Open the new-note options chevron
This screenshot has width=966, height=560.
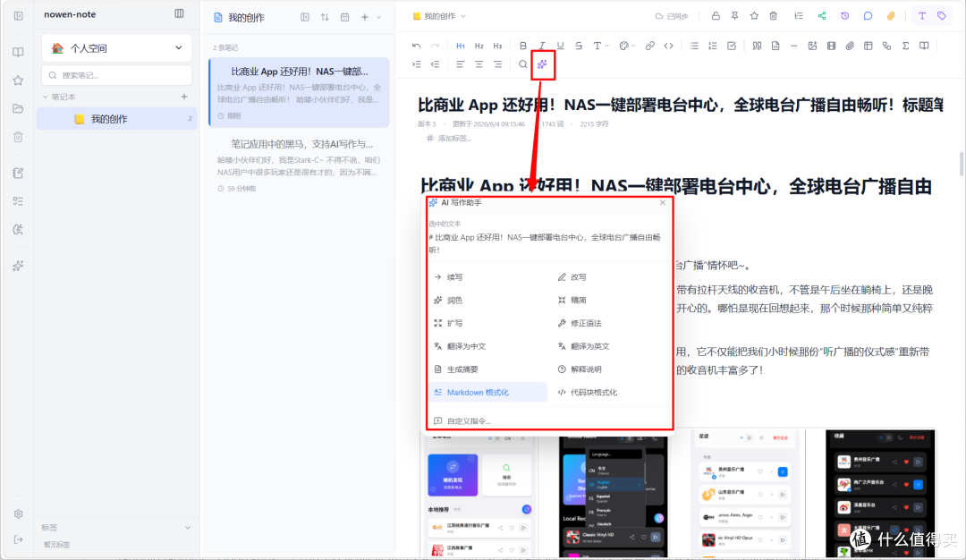(x=379, y=17)
